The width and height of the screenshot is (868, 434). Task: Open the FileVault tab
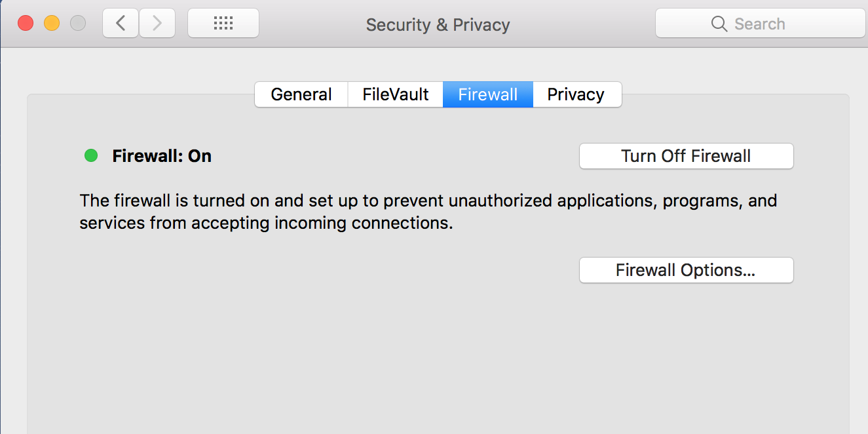[395, 94]
